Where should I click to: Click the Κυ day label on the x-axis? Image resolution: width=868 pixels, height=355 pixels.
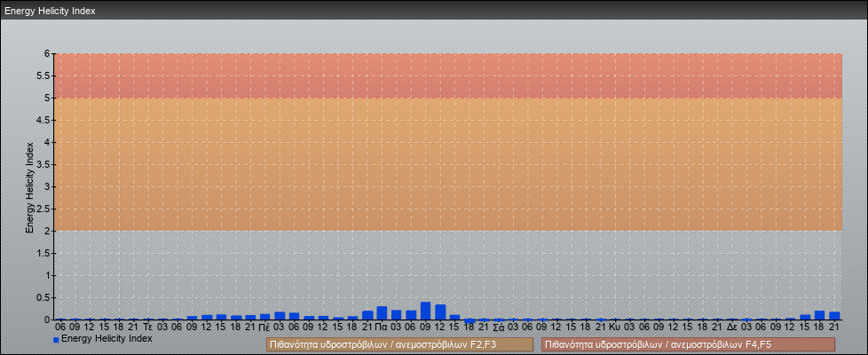614,327
